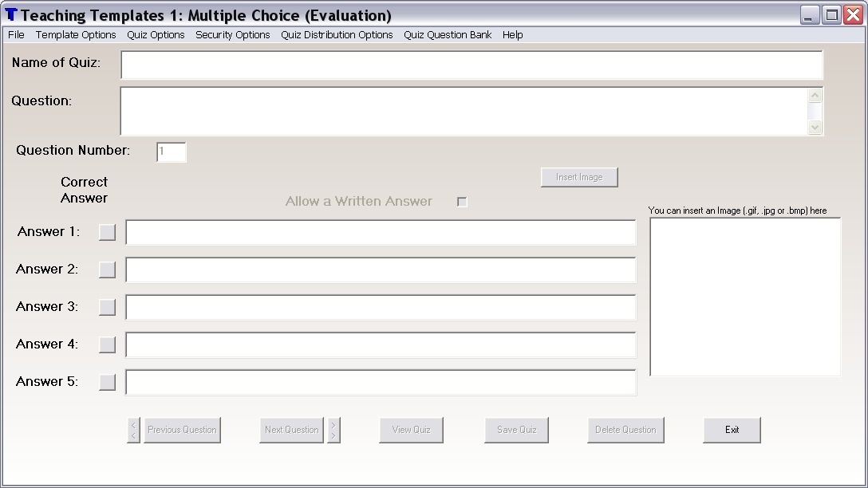Click the double-left arrow skip button

133,430
